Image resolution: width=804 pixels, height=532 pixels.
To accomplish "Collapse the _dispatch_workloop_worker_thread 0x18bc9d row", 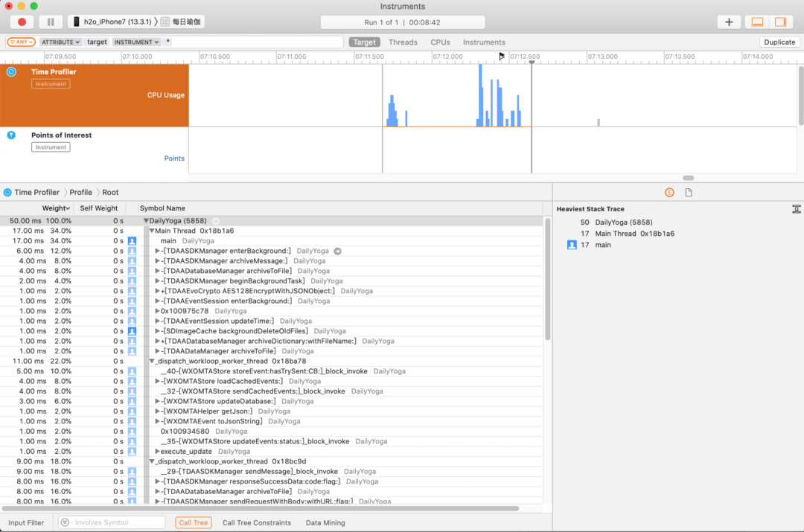I will point(152,461).
